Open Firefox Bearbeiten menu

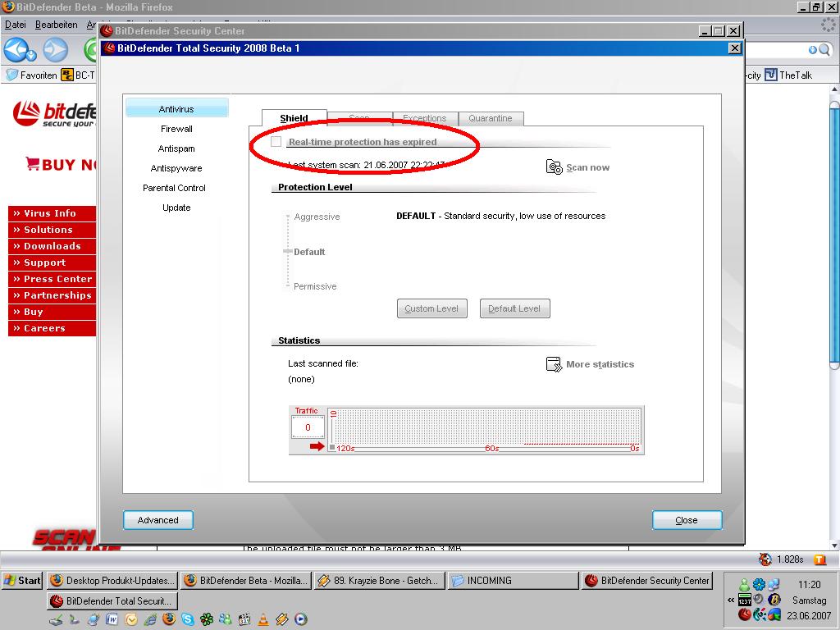click(x=57, y=25)
